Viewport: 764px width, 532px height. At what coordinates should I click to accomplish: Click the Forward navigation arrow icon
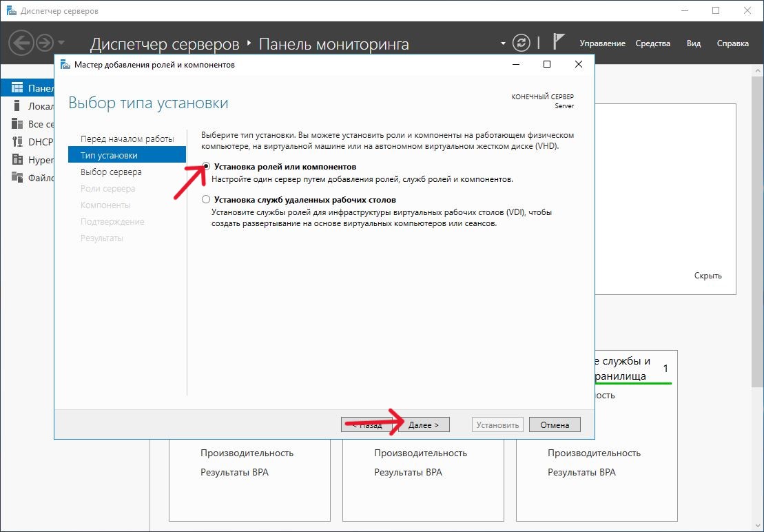coord(45,43)
